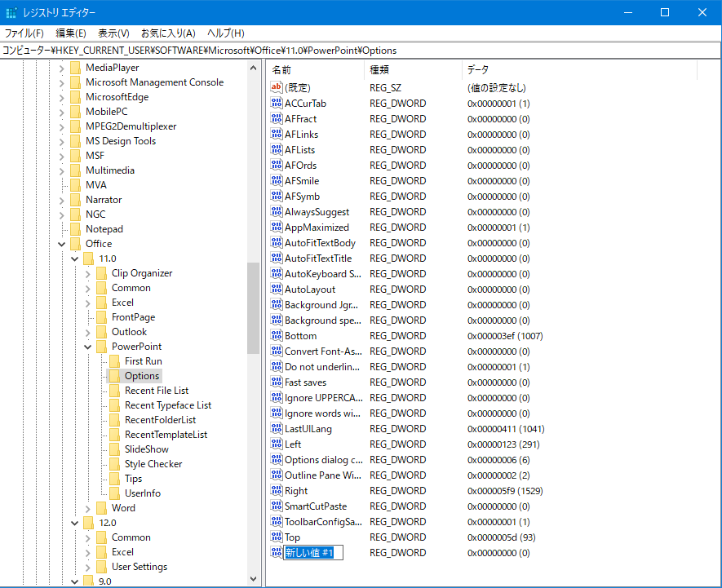The height and width of the screenshot is (588, 722).
Task: Expand the User Settings node
Action: (x=87, y=567)
